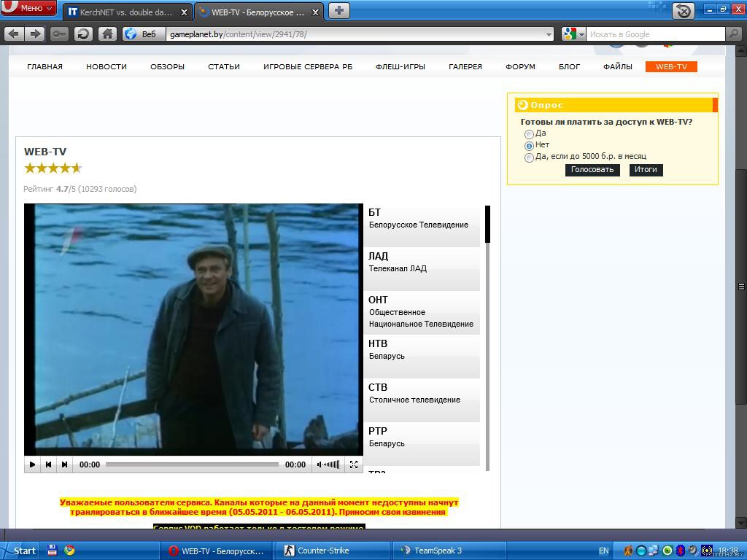Enter fullscreen mode in video player

coord(354,464)
